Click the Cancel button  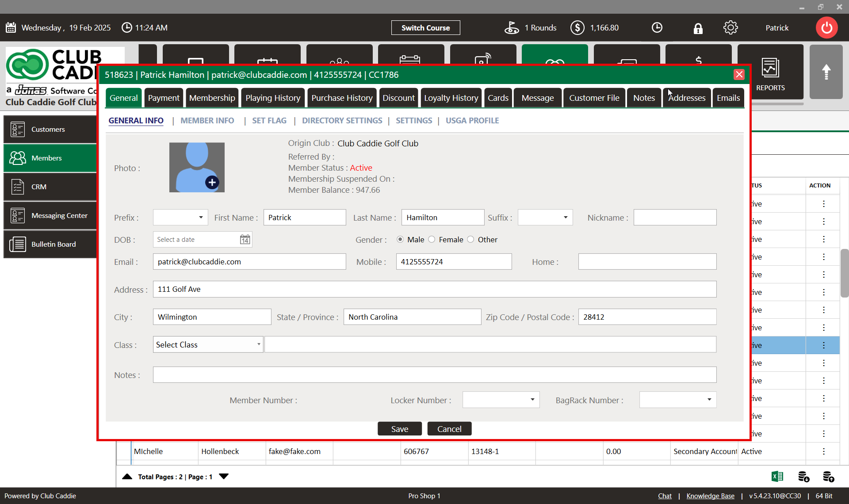[x=449, y=429]
